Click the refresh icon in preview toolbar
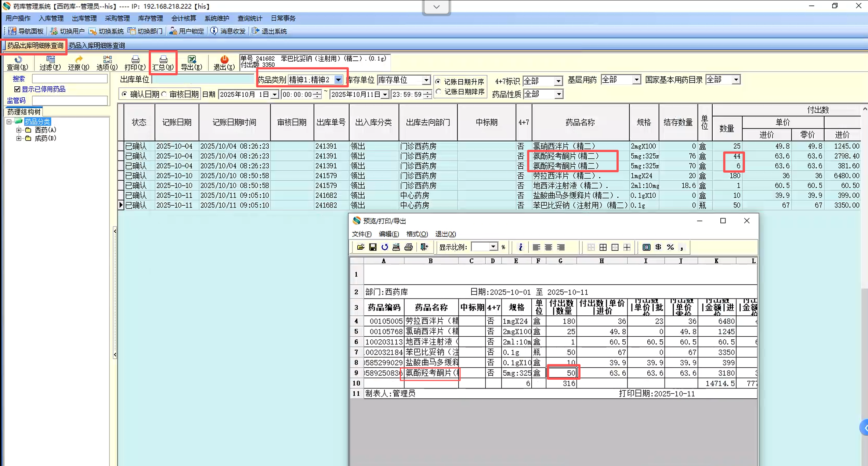Viewport: 868px width, 466px height. (x=384, y=247)
